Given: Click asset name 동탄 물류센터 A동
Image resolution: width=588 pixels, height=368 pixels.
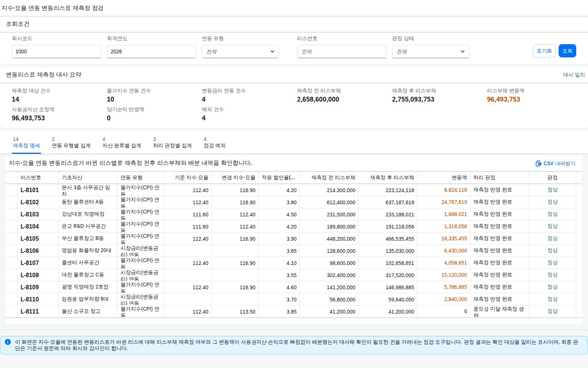Looking at the screenshot, I should pos(83,202).
